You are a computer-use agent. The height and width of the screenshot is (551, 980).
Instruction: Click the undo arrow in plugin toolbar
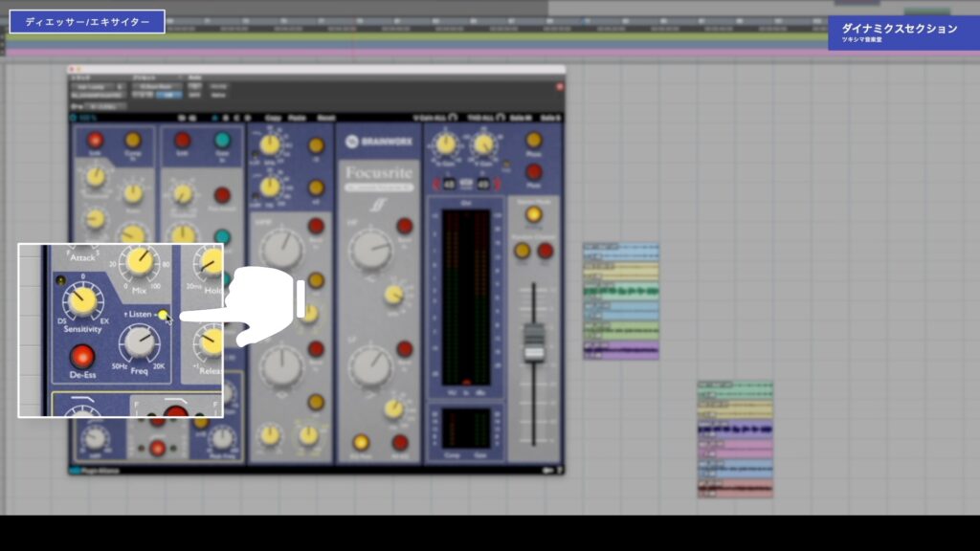182,118
